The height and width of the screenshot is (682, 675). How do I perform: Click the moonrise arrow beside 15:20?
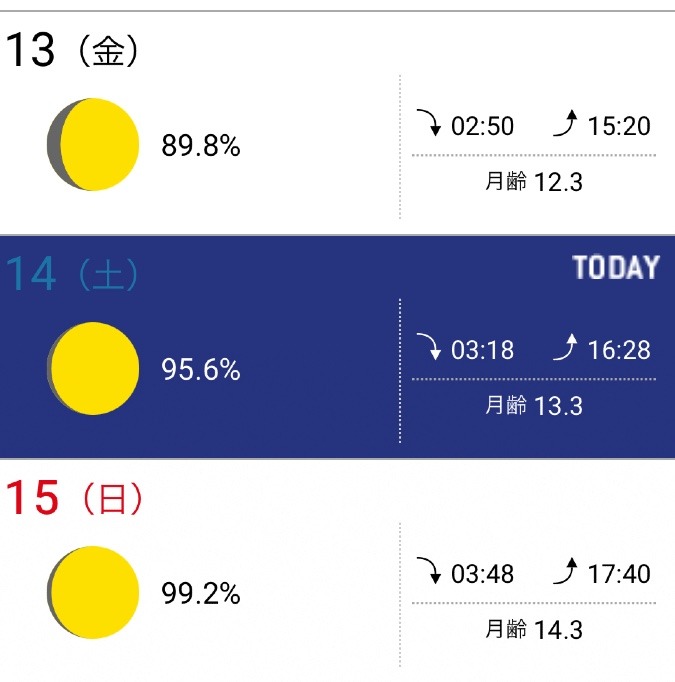pos(565,123)
